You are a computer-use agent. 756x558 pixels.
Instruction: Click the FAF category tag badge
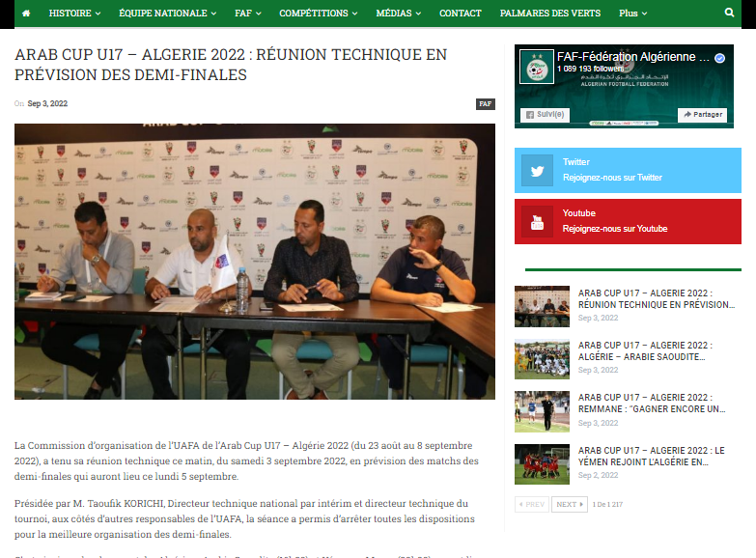coord(486,104)
